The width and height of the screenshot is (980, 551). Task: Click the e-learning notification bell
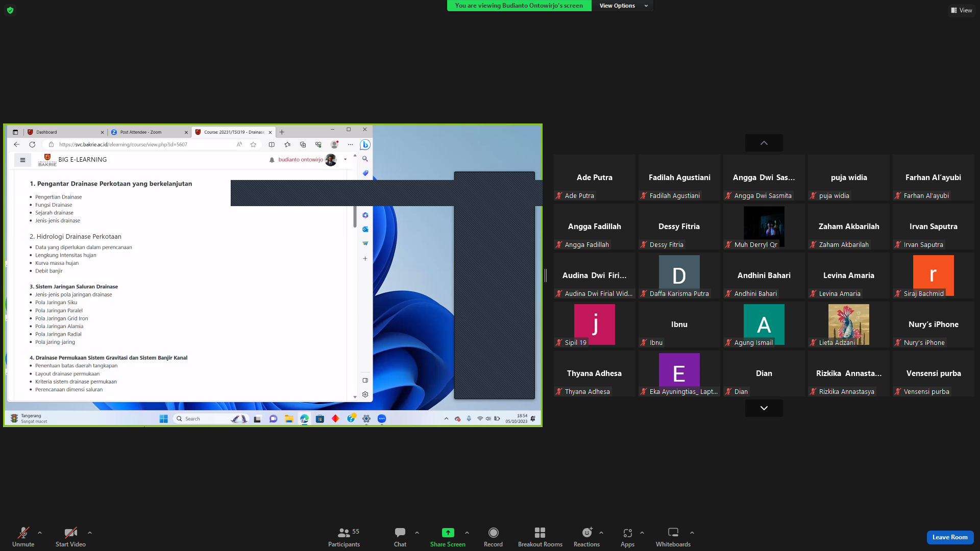[272, 160]
